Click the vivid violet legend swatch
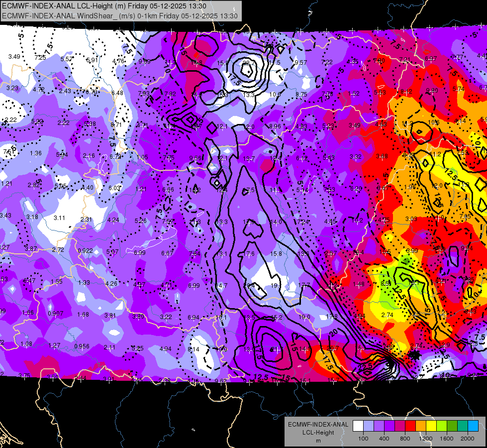The image size is (487, 448). (390, 426)
